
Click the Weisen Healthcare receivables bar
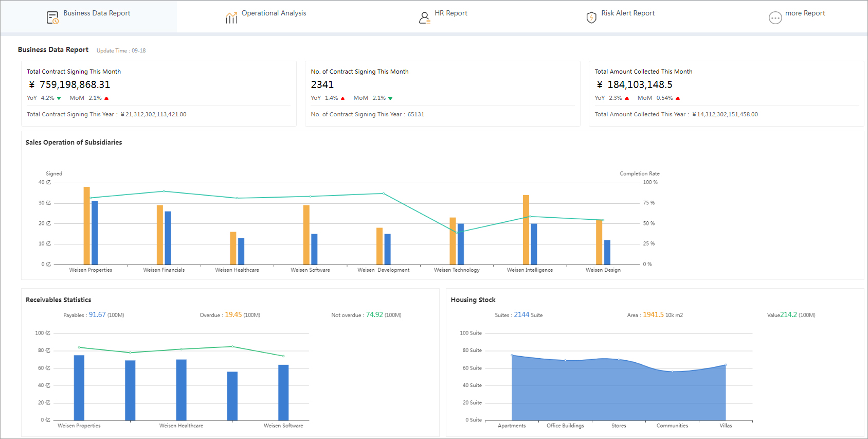click(x=182, y=390)
